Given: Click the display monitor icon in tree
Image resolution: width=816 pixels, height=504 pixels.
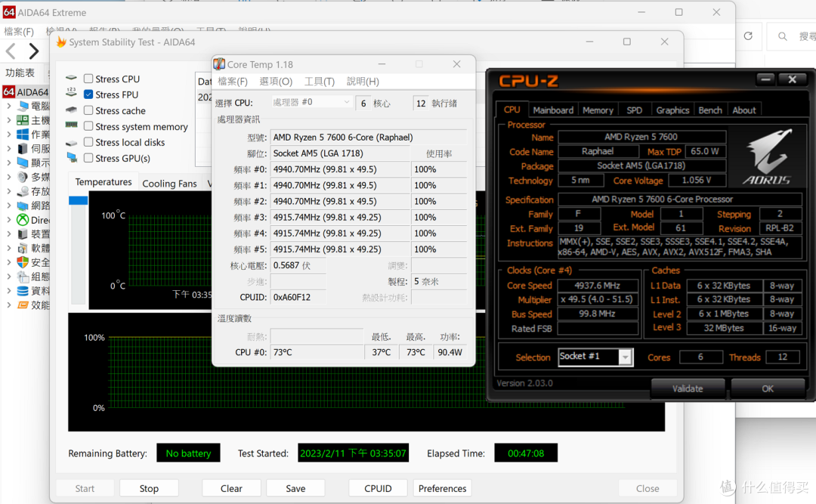Looking at the screenshot, I should click(x=23, y=163).
